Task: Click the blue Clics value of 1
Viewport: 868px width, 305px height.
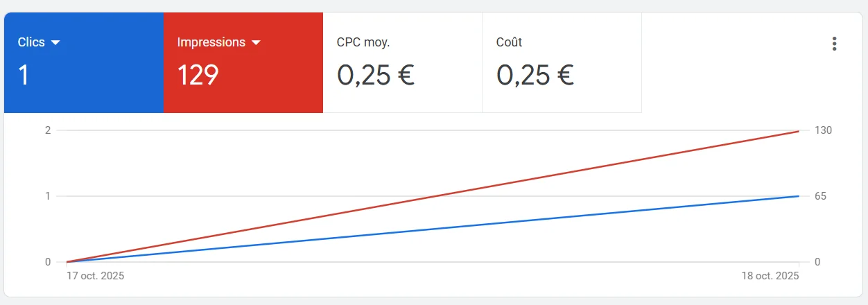Action: coord(24,75)
